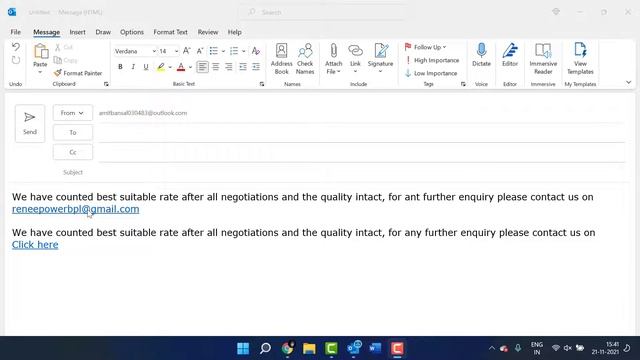Open the highlight color options arrow
Viewport: 640px width, 360px height.
tap(170, 67)
